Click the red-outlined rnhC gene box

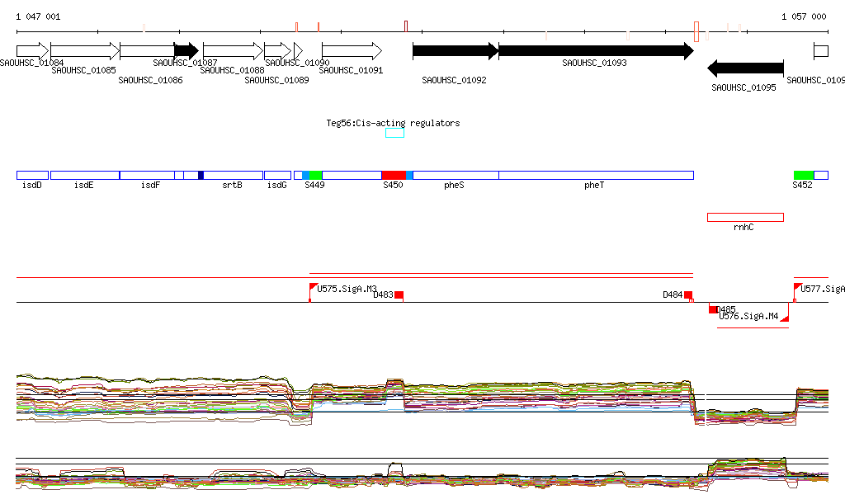[745, 217]
